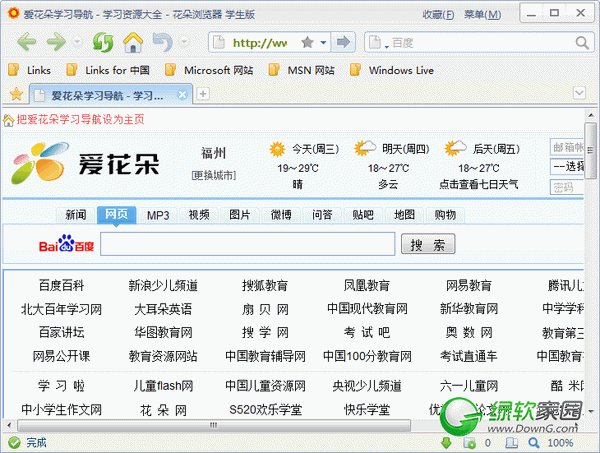Open the forward history dropdown arrow
This screenshot has width=600, height=453.
[x=77, y=41]
